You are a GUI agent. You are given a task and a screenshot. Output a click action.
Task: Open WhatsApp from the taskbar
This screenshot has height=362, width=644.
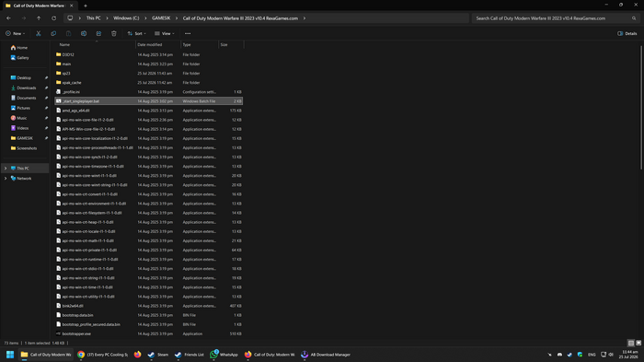pyautogui.click(x=224, y=355)
